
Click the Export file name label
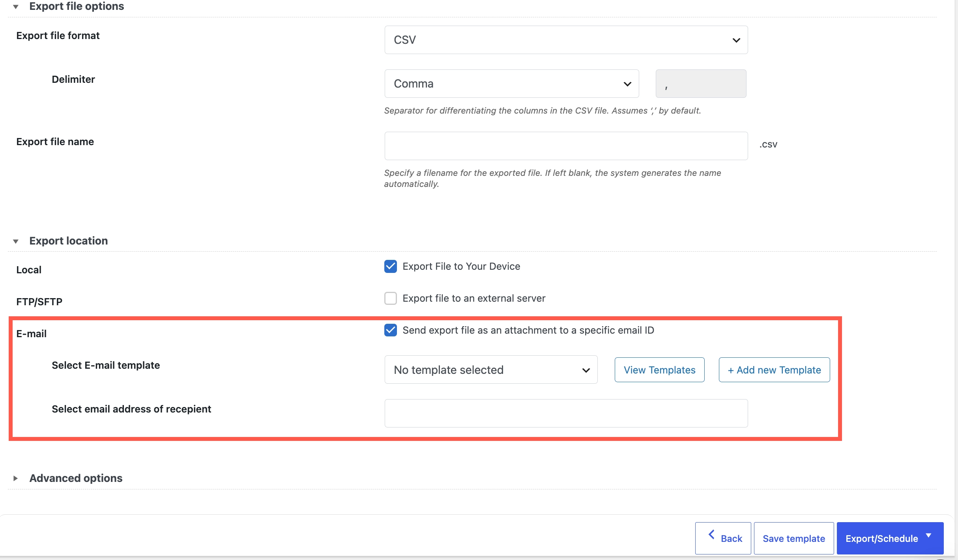pos(55,142)
